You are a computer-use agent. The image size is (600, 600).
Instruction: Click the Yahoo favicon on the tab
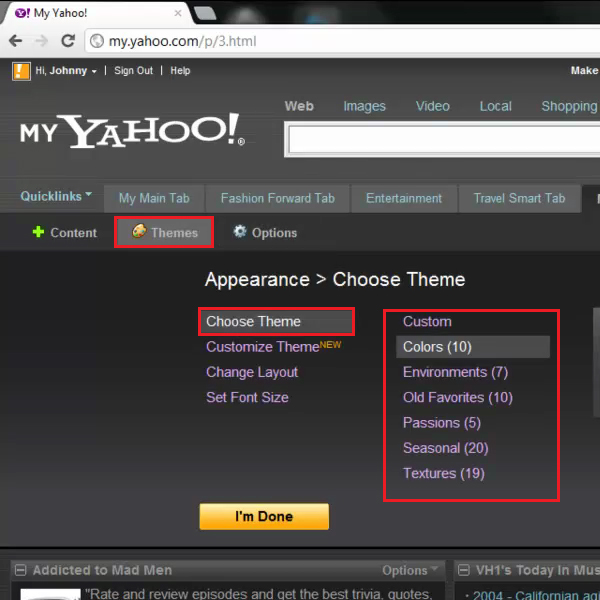(x=22, y=13)
